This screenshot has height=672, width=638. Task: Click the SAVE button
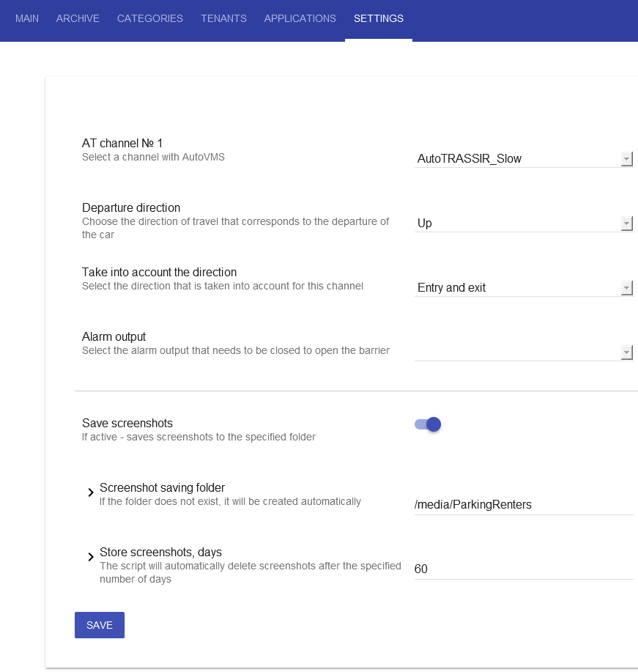(100, 625)
